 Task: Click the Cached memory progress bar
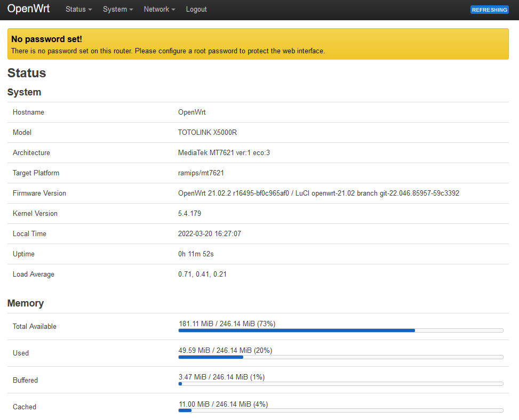341,410
